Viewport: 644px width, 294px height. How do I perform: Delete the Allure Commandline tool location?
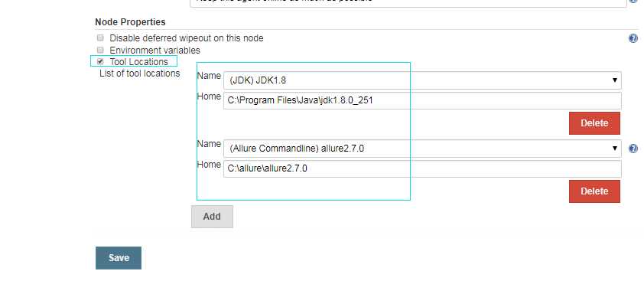click(x=594, y=191)
